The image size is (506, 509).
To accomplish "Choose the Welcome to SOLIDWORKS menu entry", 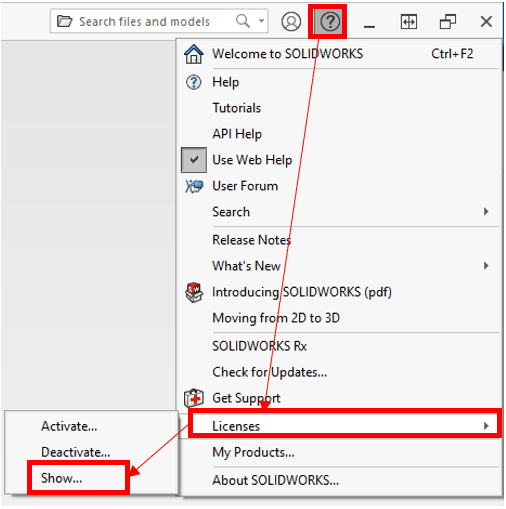I will click(340, 54).
